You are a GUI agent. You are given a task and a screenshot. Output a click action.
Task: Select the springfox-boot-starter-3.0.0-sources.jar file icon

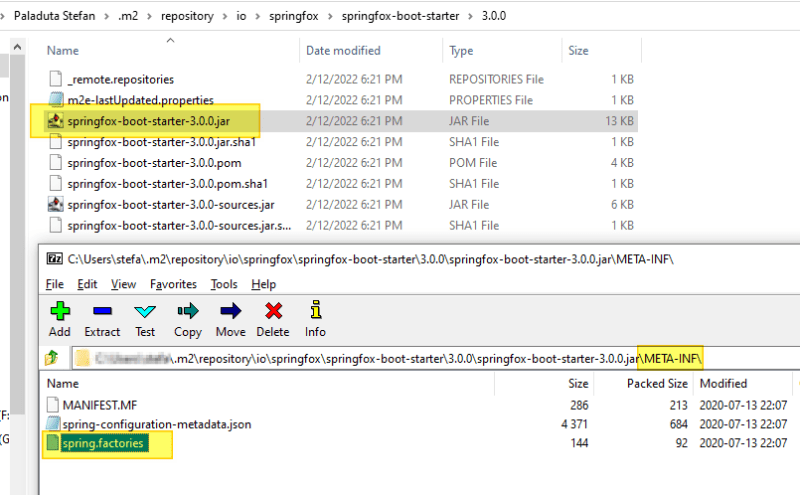point(56,205)
